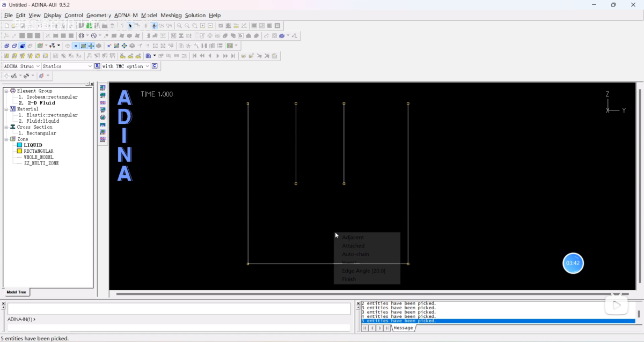This screenshot has height=342, width=644.
Task: Open the Solution menu
Action: [x=195, y=15]
